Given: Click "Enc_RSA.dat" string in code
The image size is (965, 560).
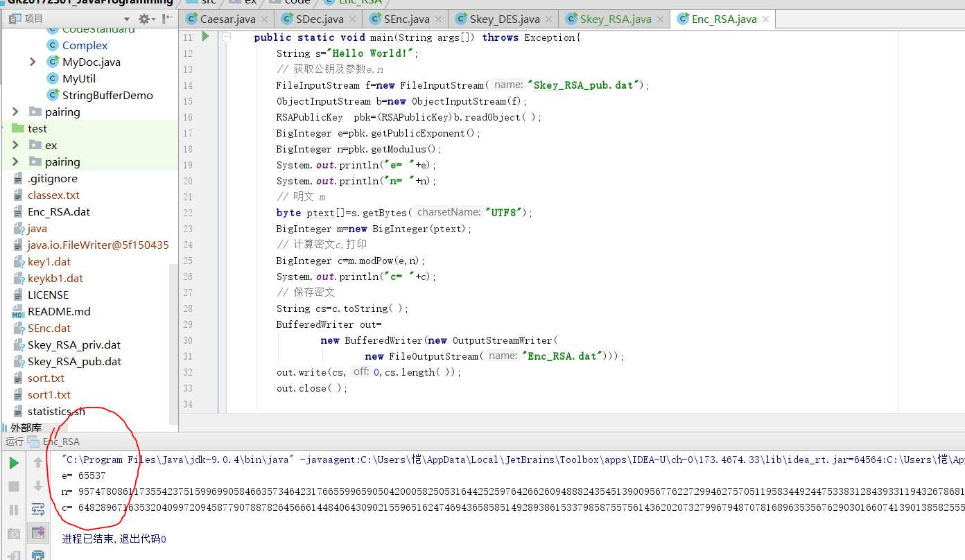Looking at the screenshot, I should [x=563, y=356].
